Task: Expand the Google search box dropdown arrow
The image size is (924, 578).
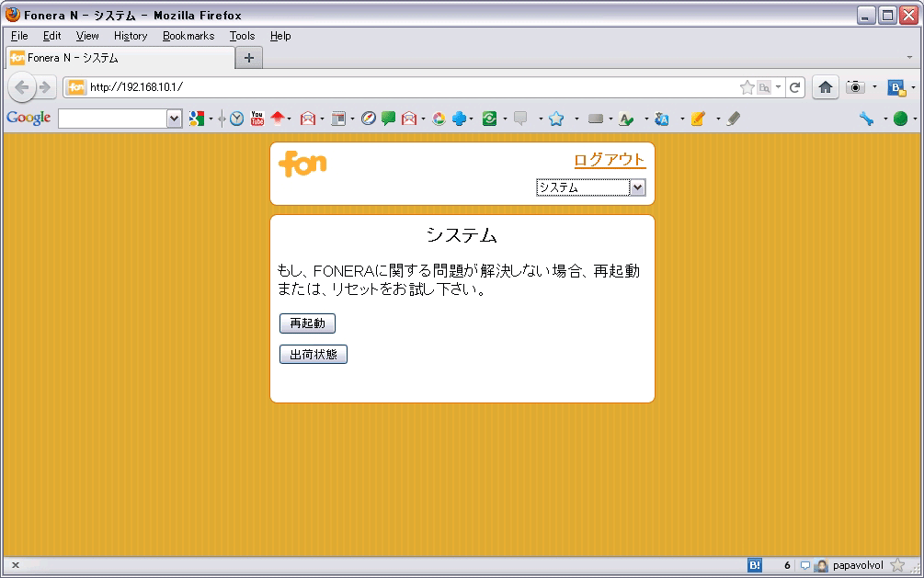Action: click(174, 119)
